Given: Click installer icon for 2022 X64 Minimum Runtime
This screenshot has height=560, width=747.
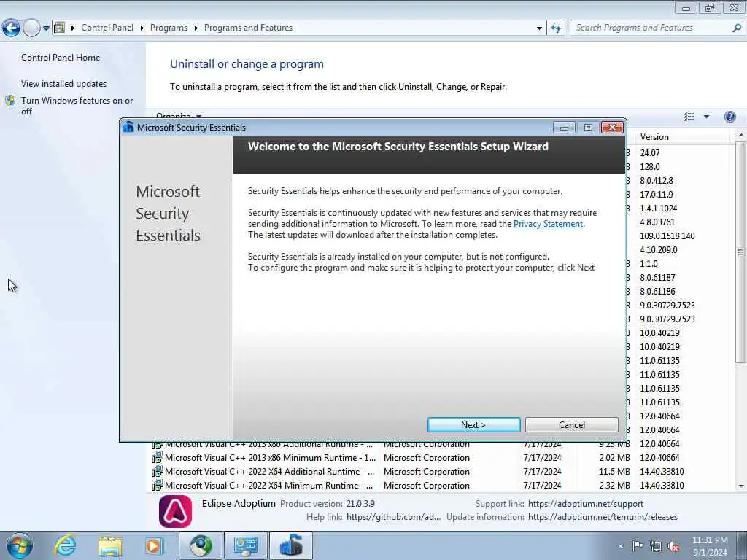Looking at the screenshot, I should click(x=158, y=485).
